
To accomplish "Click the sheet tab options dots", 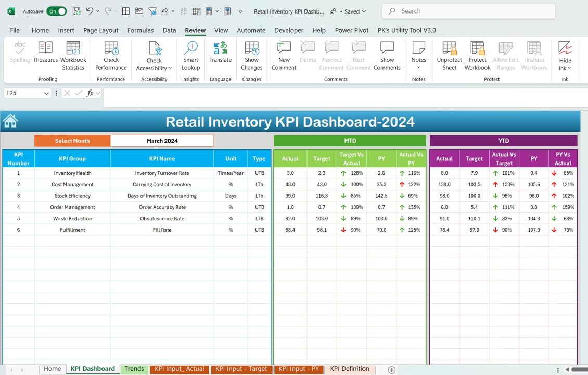I will coord(558,370).
